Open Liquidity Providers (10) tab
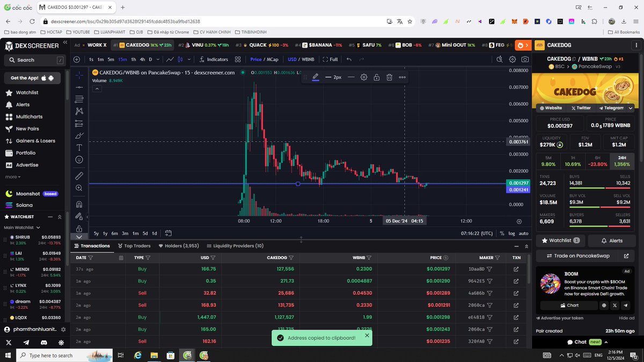 pos(234,246)
